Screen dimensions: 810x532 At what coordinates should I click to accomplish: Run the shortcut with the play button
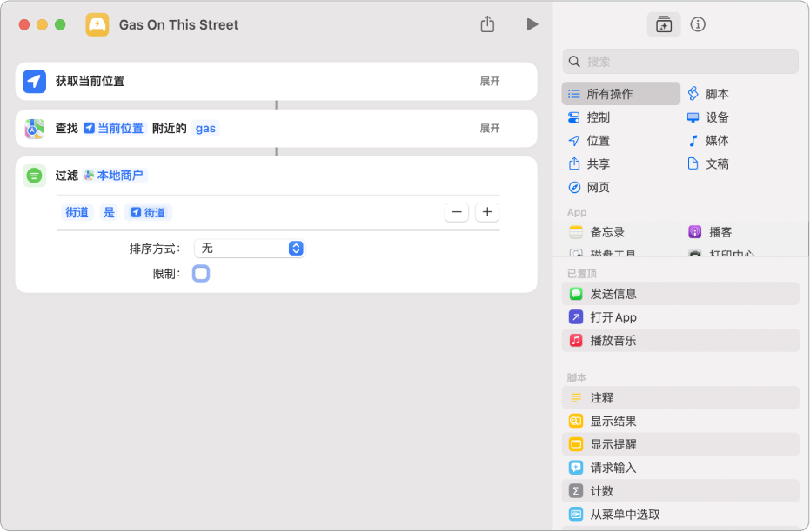[532, 24]
